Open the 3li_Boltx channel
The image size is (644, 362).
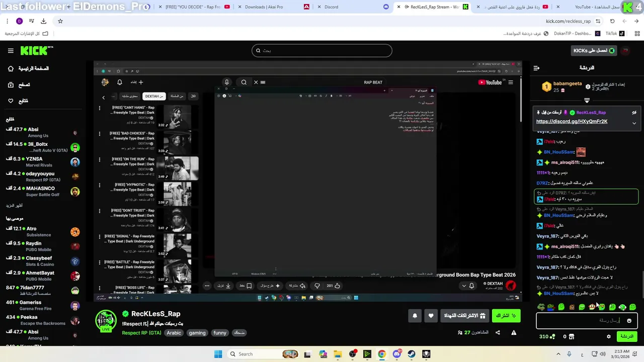tap(43, 147)
